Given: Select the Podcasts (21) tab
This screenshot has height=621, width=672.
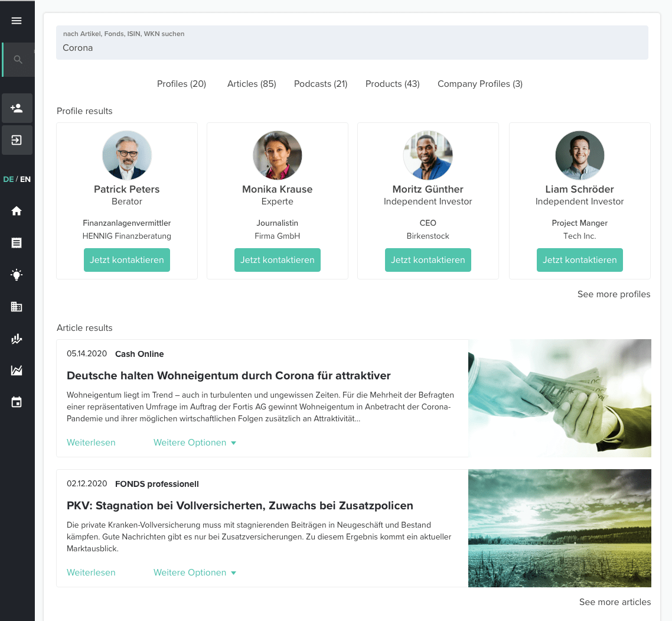Looking at the screenshot, I should pyautogui.click(x=321, y=84).
